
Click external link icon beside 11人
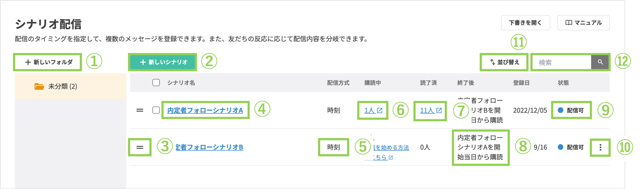[x=439, y=110]
